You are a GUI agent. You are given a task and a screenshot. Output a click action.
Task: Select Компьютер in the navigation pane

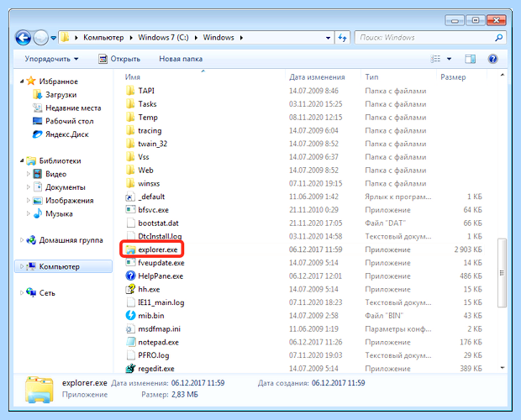pyautogui.click(x=64, y=266)
